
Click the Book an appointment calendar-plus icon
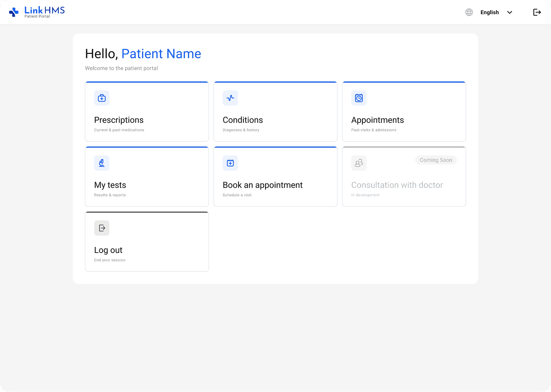pyautogui.click(x=230, y=163)
